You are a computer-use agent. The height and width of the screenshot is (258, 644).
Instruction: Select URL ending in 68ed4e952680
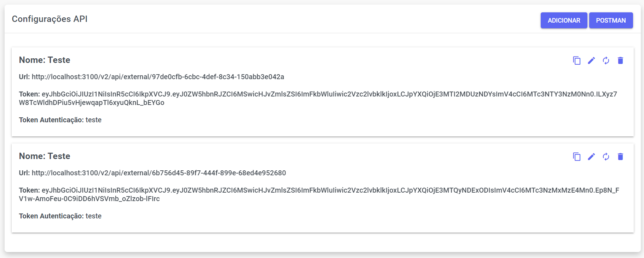pyautogui.click(x=159, y=173)
